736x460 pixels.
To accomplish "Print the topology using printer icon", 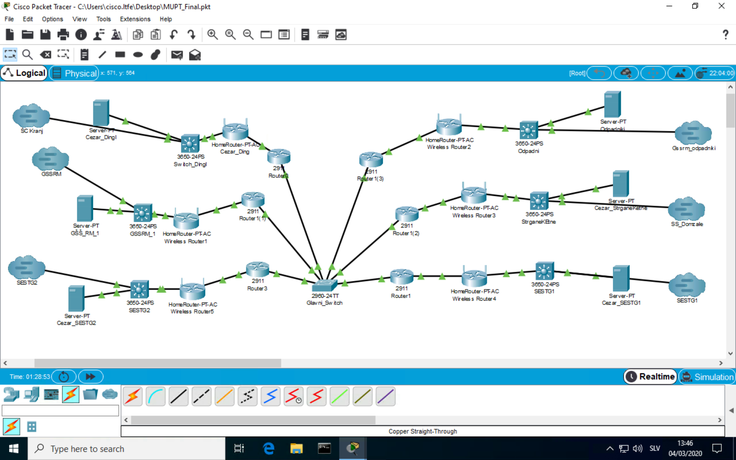I will pos(63,35).
